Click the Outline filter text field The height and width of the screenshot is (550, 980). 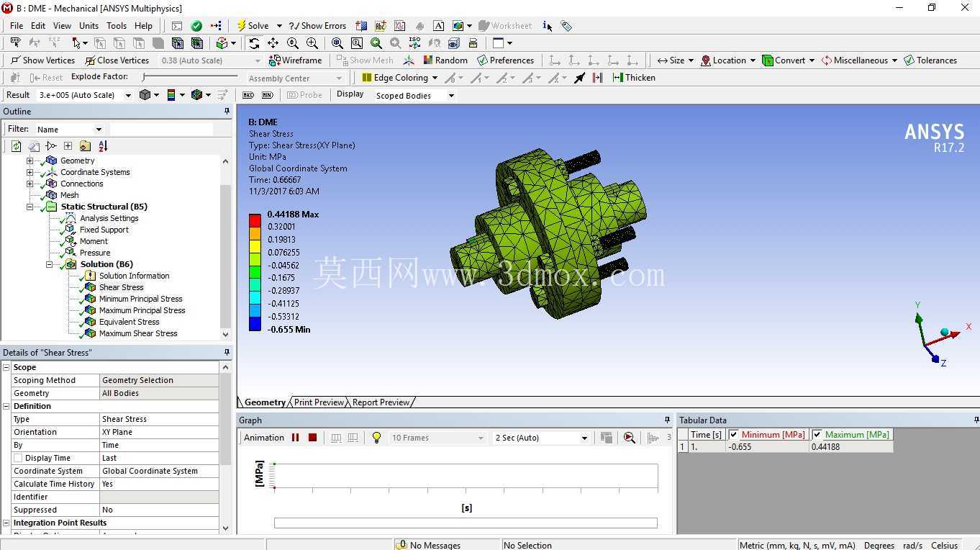(x=161, y=130)
